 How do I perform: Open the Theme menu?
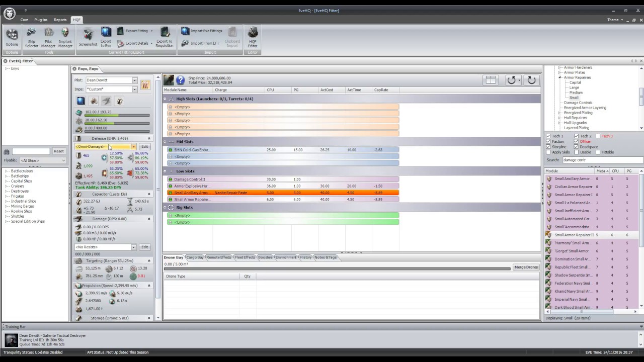pos(615,20)
